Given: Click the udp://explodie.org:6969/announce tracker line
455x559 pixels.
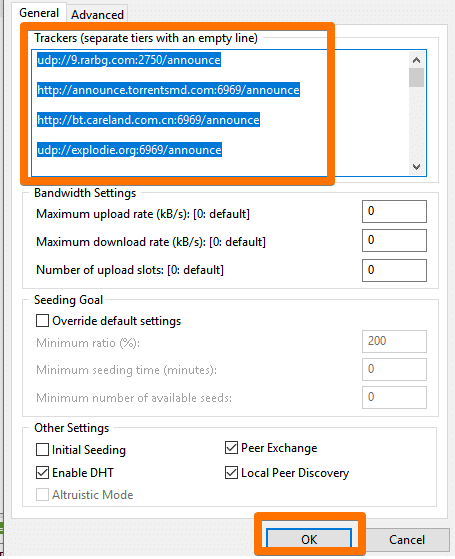Looking at the screenshot, I should pos(129,150).
